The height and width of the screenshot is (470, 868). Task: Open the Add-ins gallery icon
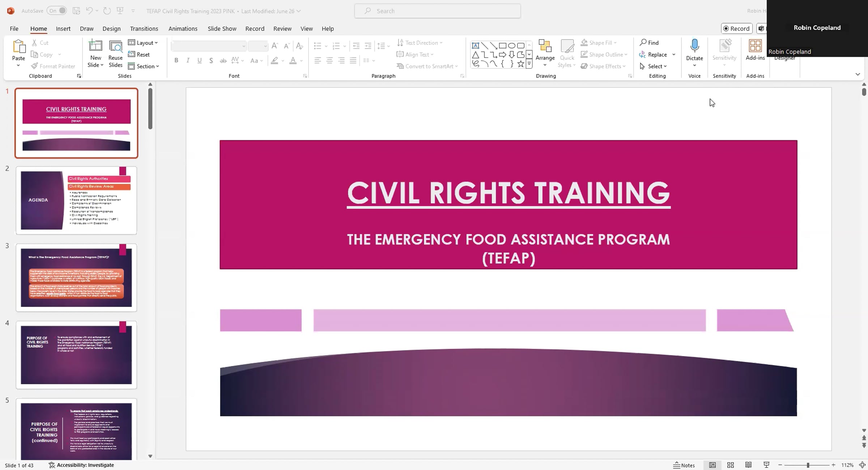tap(755, 46)
